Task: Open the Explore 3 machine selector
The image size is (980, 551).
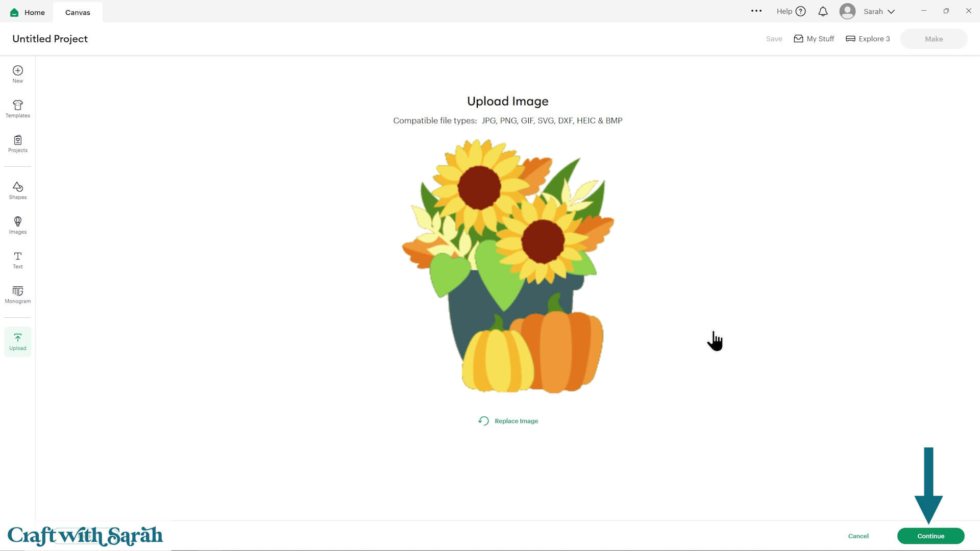Action: click(868, 39)
